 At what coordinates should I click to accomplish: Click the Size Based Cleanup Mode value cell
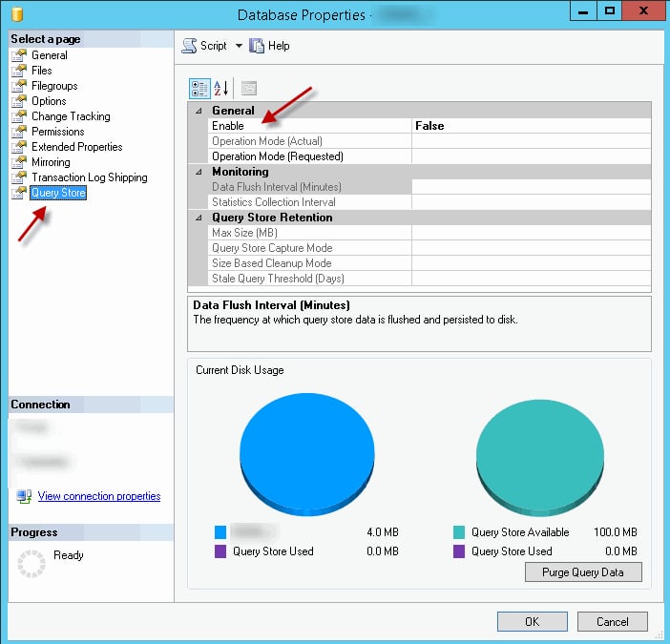(x=531, y=263)
